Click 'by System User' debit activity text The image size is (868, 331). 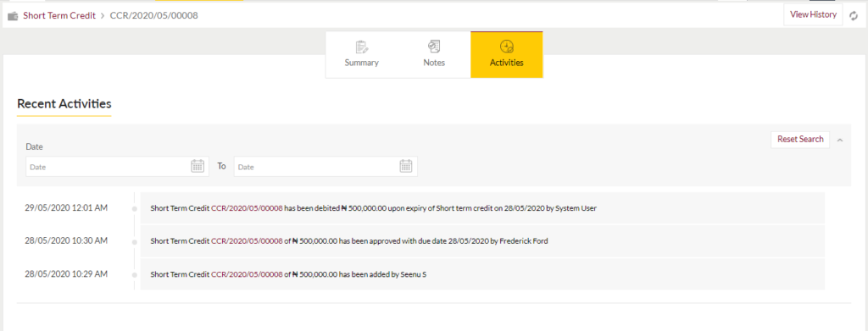click(572, 208)
